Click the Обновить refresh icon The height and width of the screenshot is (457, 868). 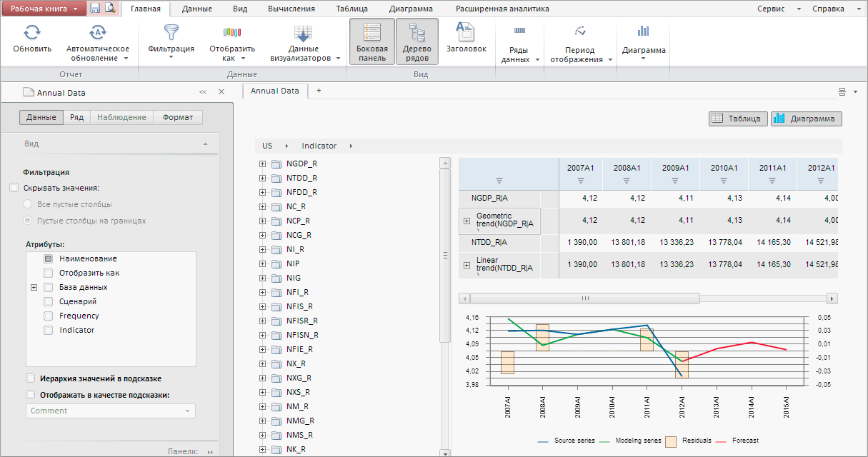coord(32,34)
